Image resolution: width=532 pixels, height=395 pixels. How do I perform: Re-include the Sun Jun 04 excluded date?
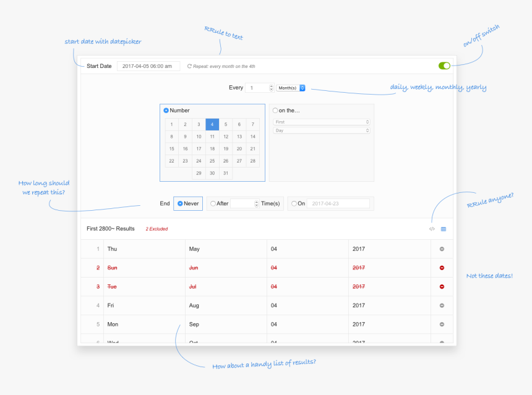pos(442,268)
